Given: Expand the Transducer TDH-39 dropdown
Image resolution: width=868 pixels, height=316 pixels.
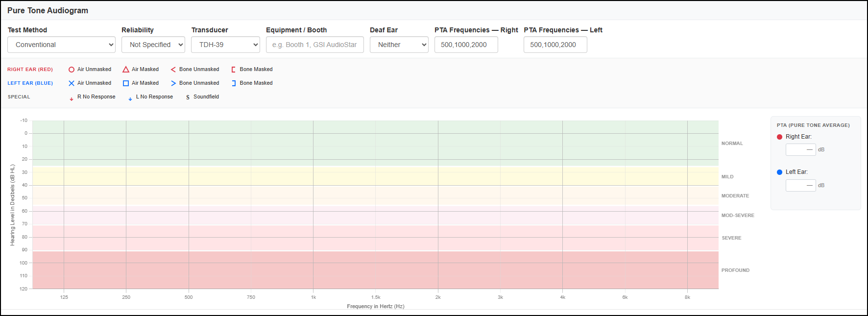Looking at the screenshot, I should coord(225,45).
